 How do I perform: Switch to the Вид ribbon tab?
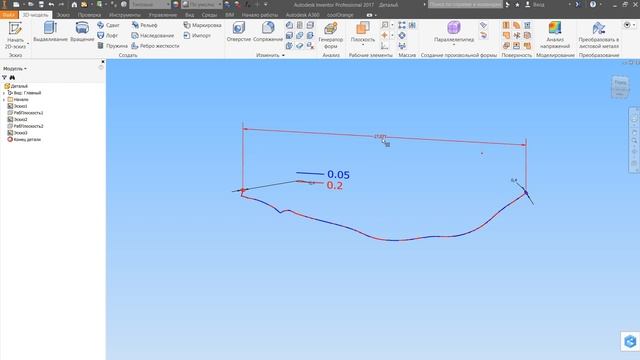point(189,15)
